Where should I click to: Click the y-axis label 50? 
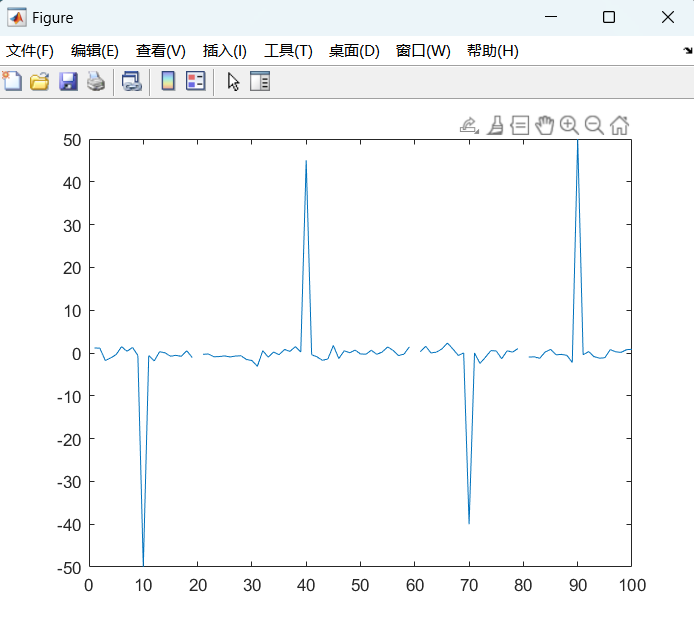(72, 141)
